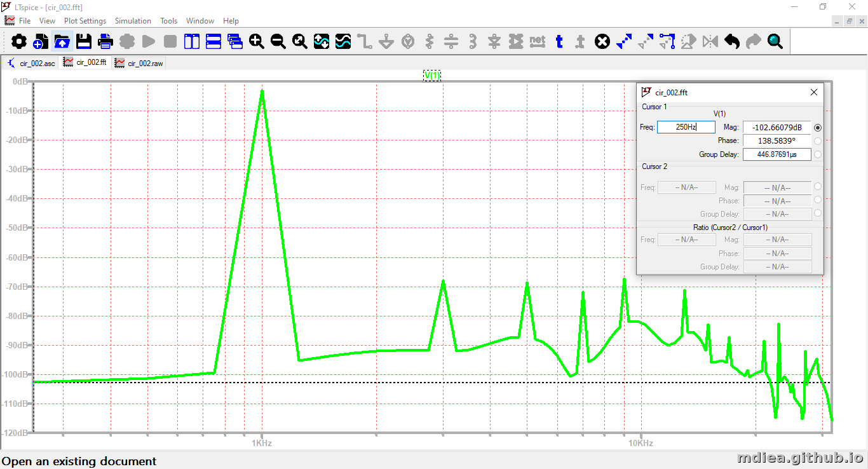Click the Run simulation play icon
This screenshot has width=868, height=469.
[x=149, y=42]
